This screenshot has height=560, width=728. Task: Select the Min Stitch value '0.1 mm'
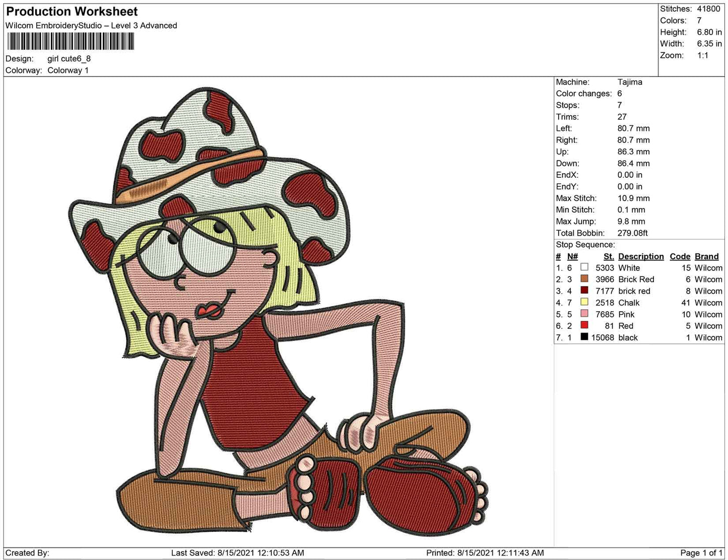coord(631,209)
